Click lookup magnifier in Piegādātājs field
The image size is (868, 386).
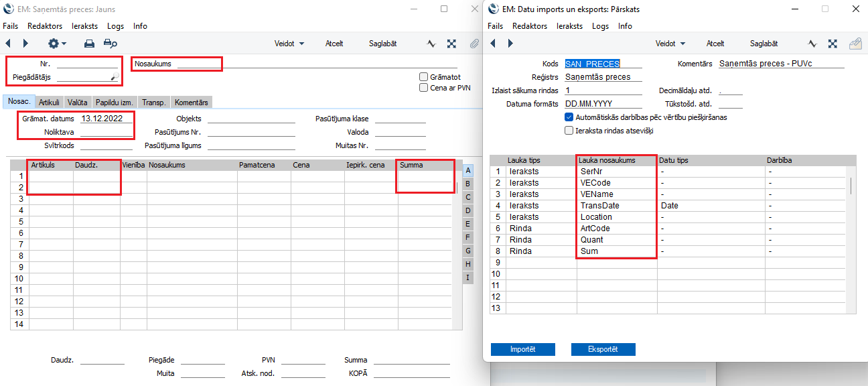click(115, 78)
